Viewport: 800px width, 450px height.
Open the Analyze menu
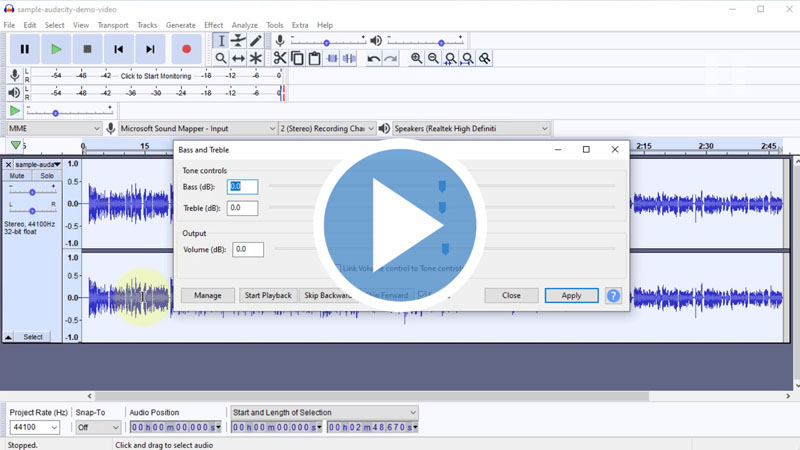click(x=244, y=25)
